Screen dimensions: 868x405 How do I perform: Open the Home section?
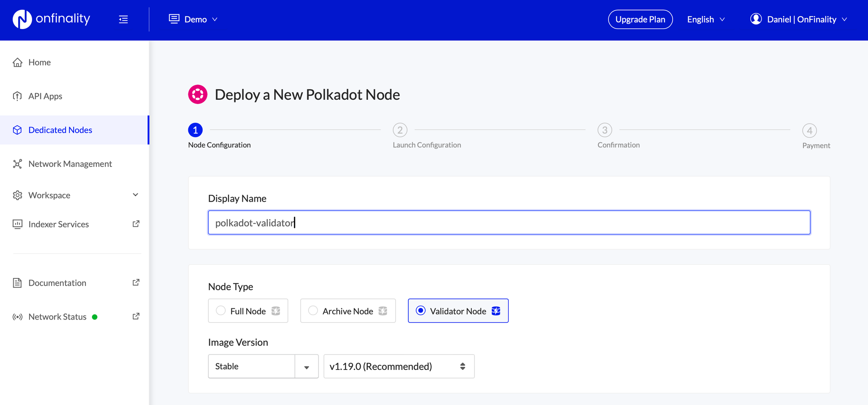39,62
